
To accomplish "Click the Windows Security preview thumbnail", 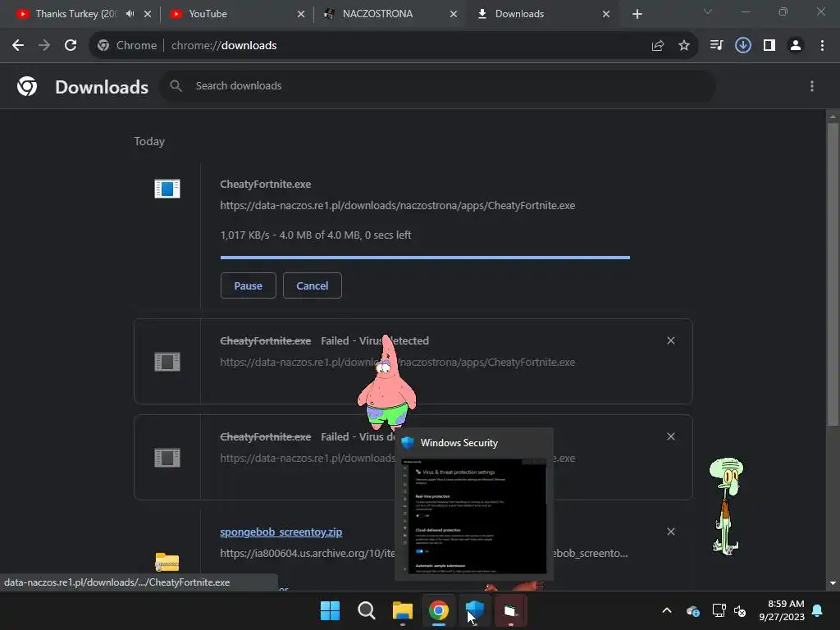I will (474, 516).
